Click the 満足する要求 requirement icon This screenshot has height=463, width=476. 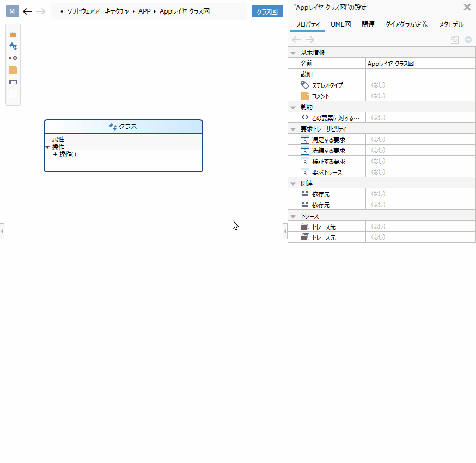click(x=305, y=139)
